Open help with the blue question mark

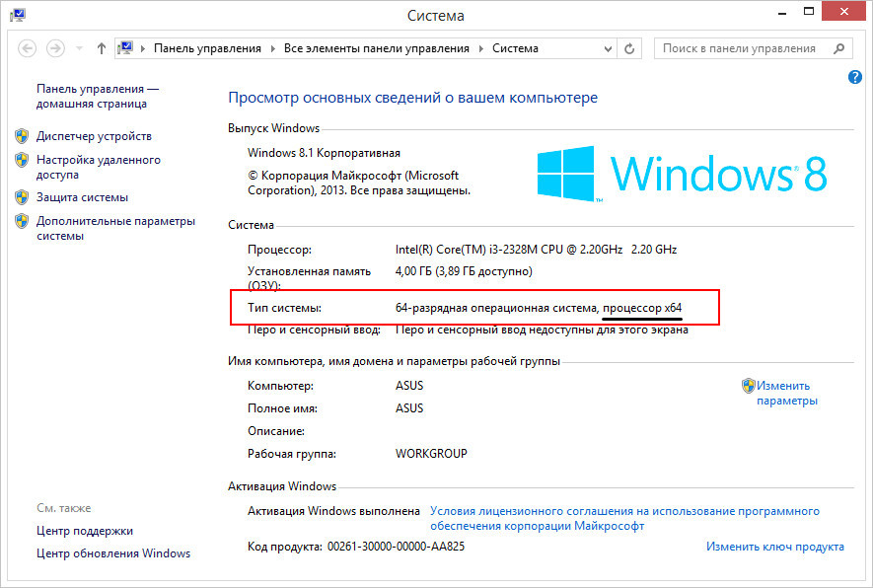[x=854, y=77]
